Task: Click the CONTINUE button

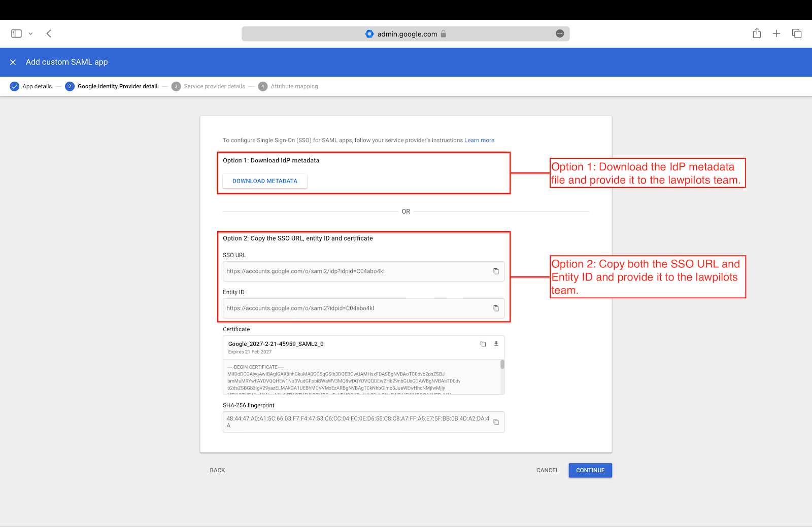Action: click(x=590, y=470)
